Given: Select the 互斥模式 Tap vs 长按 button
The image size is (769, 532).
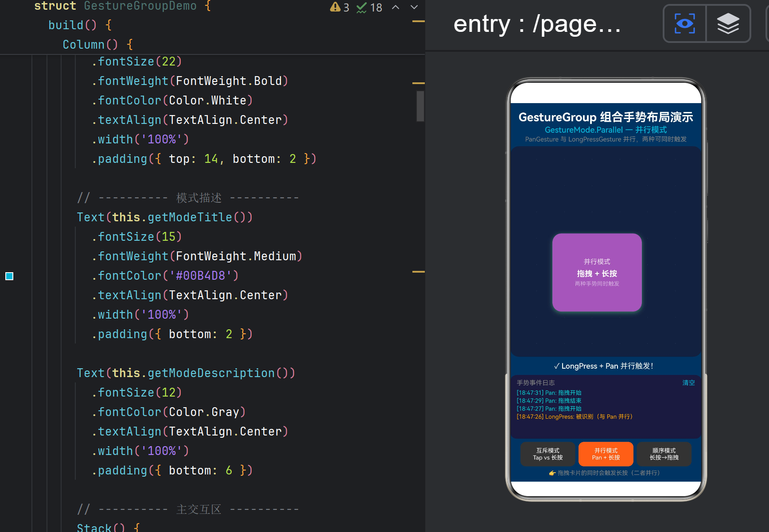Looking at the screenshot, I should [x=548, y=454].
